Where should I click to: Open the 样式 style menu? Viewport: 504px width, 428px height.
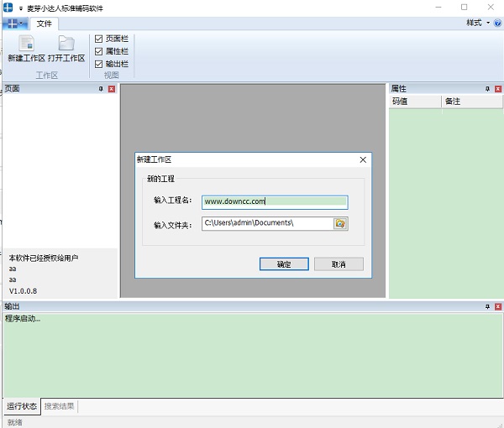click(x=478, y=23)
